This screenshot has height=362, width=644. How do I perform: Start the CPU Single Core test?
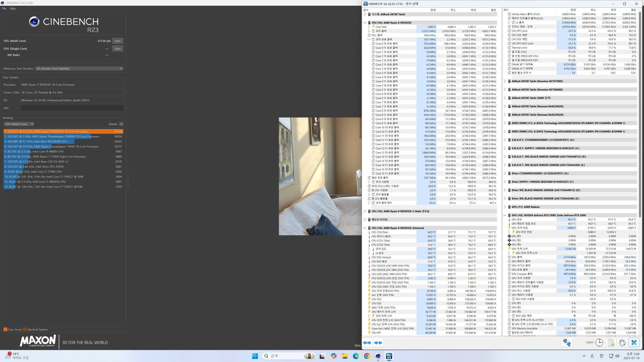(x=117, y=49)
